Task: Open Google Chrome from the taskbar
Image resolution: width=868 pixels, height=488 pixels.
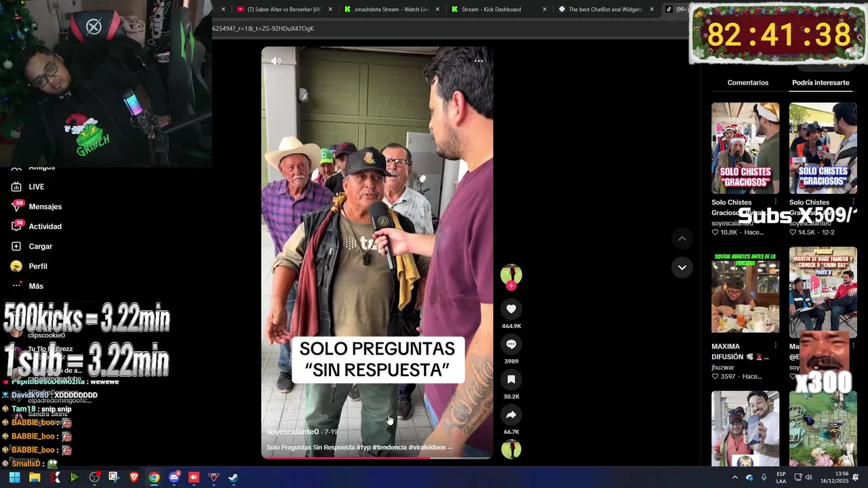Action: pyautogui.click(x=154, y=477)
